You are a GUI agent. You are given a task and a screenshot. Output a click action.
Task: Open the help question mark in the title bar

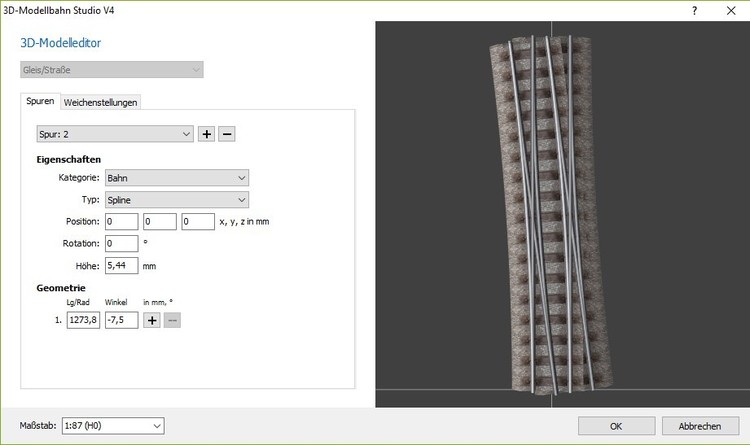click(695, 11)
